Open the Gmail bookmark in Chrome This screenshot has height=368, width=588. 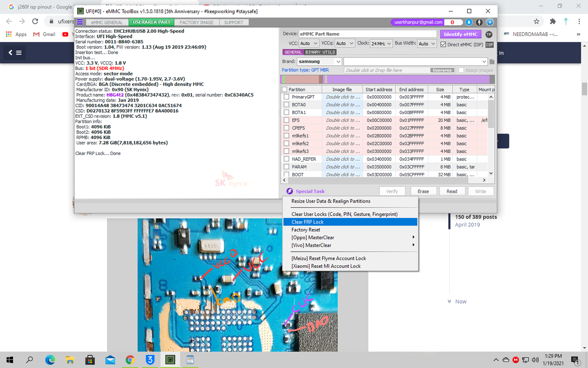tap(44, 34)
